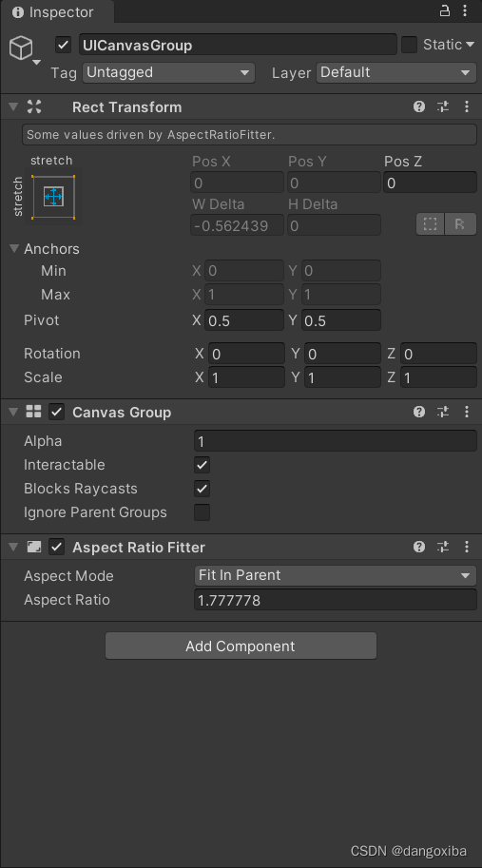Click the Aspect Ratio value field

click(x=336, y=600)
